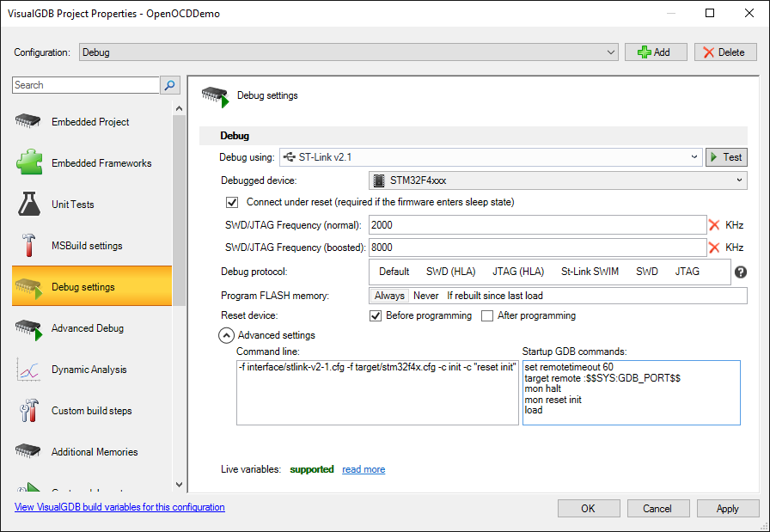Set FLASH programming If rebuilt since last load
The image size is (770, 532).
(495, 296)
